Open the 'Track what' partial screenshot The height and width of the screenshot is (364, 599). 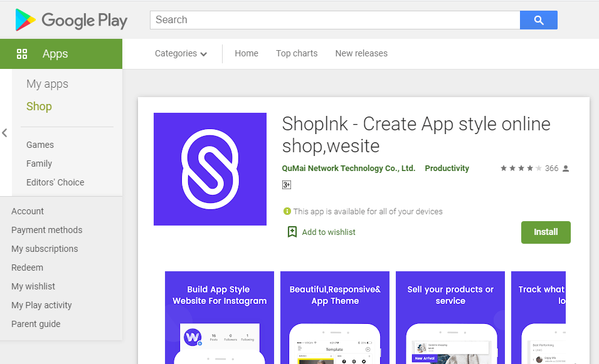pyautogui.click(x=538, y=318)
